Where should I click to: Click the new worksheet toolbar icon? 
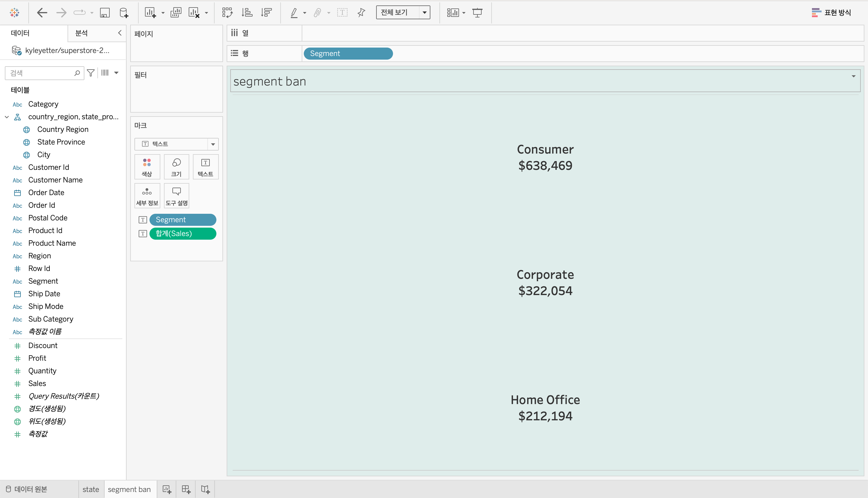[x=150, y=13]
